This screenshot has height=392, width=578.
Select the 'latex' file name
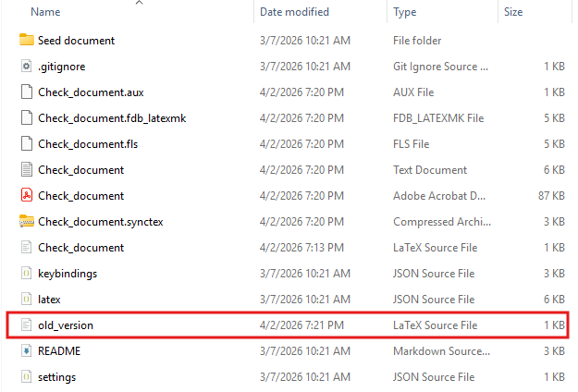[x=49, y=300]
